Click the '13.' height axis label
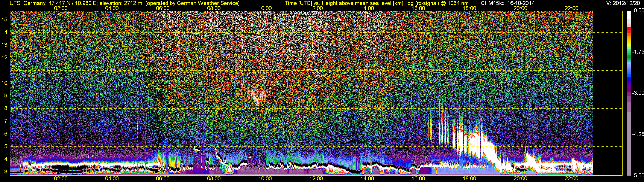Viewport: 644px width, 182px height. click(x=5, y=45)
